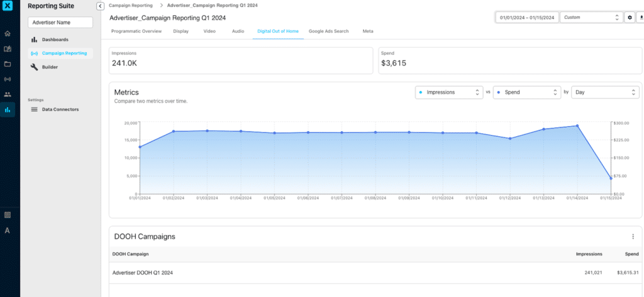Click the Campaign Reporting breadcrumb link

click(x=130, y=5)
